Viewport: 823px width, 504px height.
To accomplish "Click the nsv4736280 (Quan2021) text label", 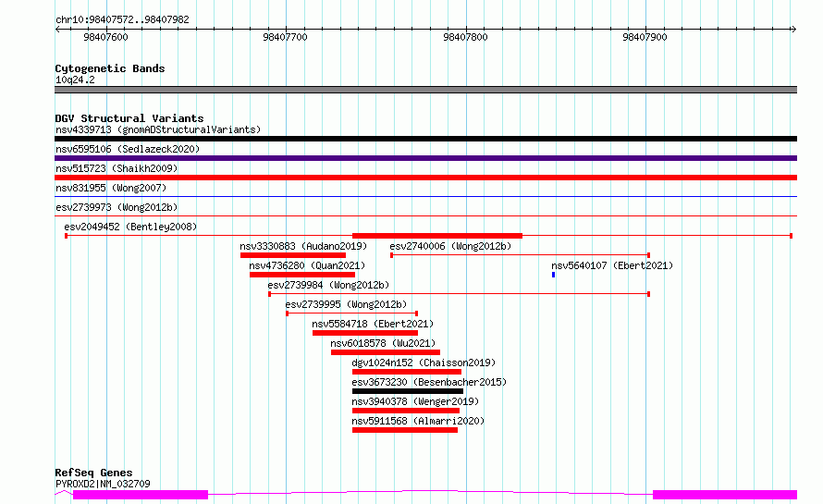I will (307, 265).
